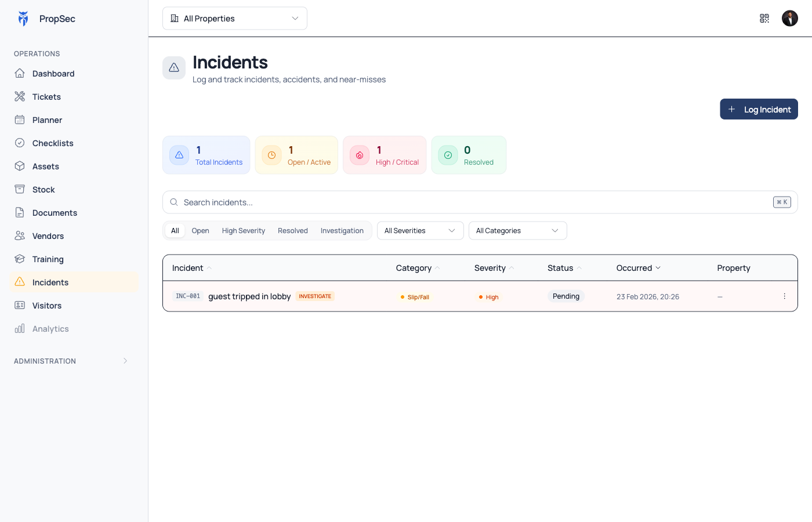
Task: Click the Training graduation cap icon
Action: [20, 259]
